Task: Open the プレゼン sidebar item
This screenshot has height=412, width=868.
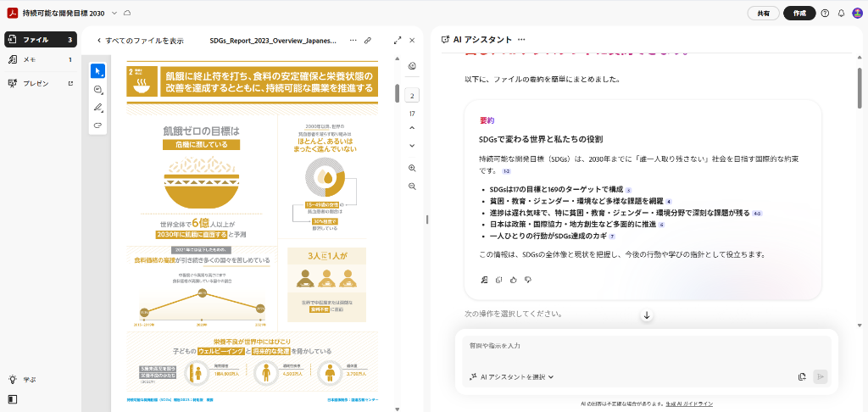Action: pos(41,84)
